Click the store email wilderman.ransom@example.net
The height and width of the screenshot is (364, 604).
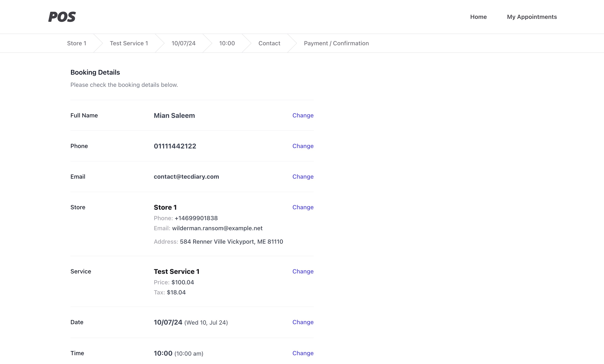tap(217, 228)
